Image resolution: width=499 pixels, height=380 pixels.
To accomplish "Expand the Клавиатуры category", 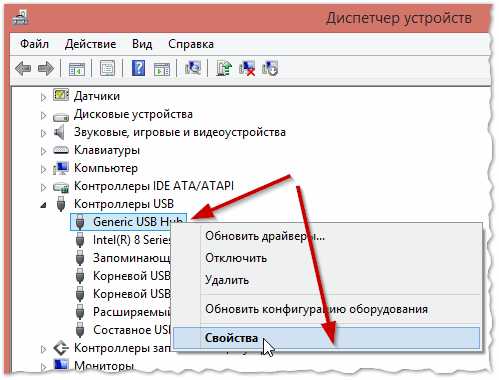I will [x=43, y=151].
